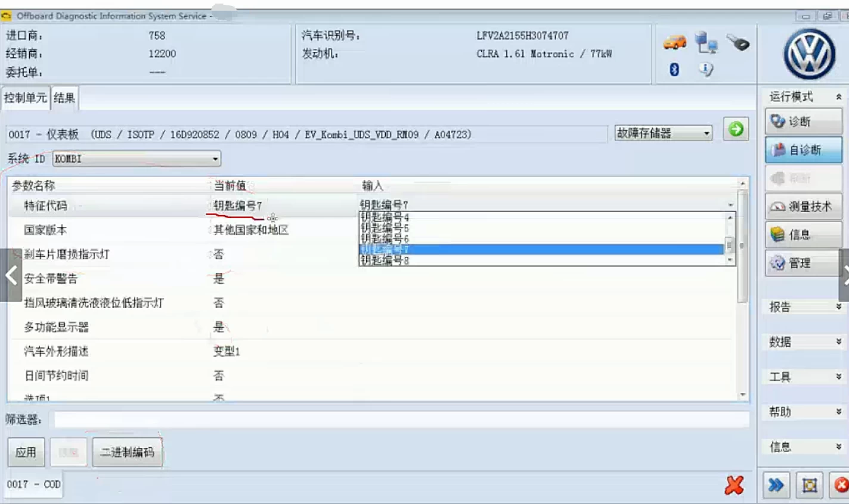
Task: Expand the 报告 section
Action: point(839,307)
